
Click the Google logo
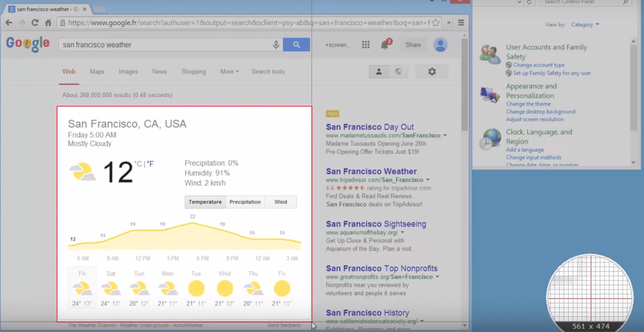(x=28, y=44)
